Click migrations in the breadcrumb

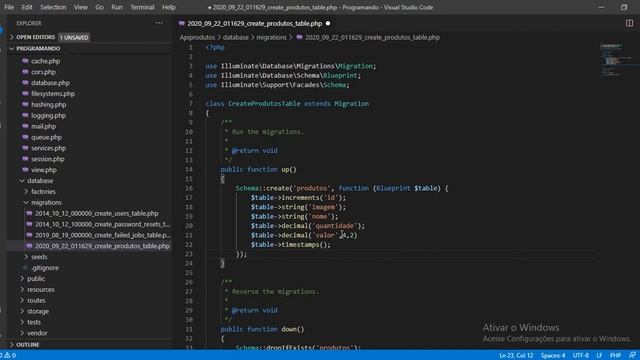(x=271, y=37)
